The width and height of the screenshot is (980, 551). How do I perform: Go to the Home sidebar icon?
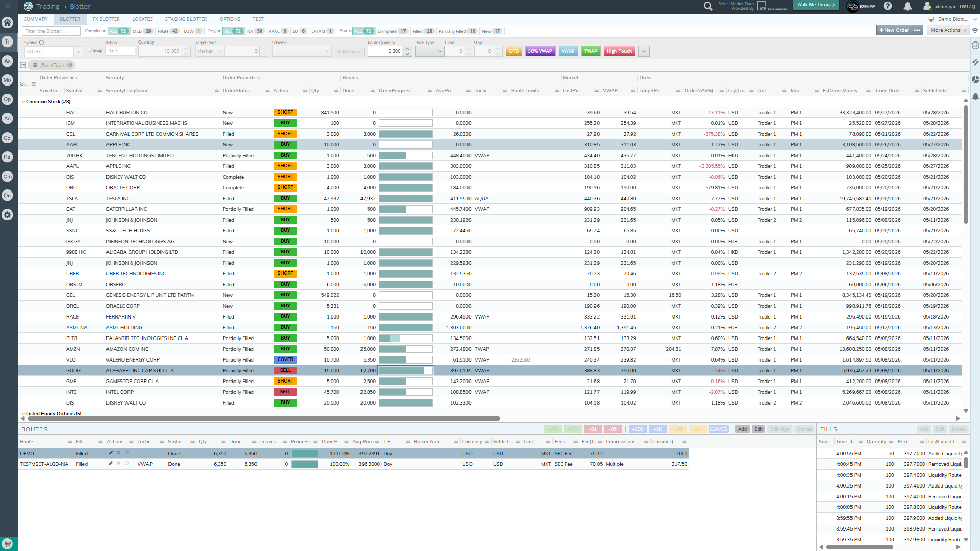pyautogui.click(x=7, y=23)
